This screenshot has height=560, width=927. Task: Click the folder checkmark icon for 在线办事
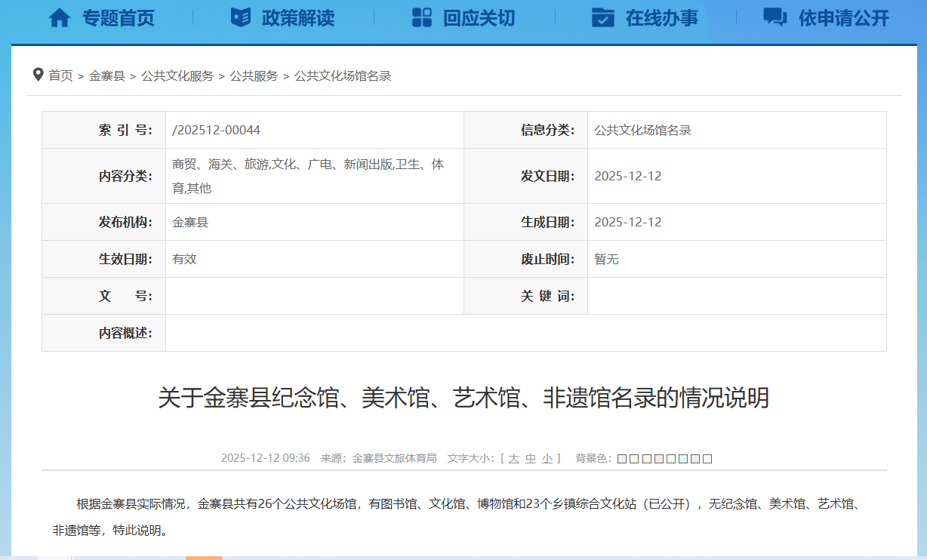(x=602, y=18)
